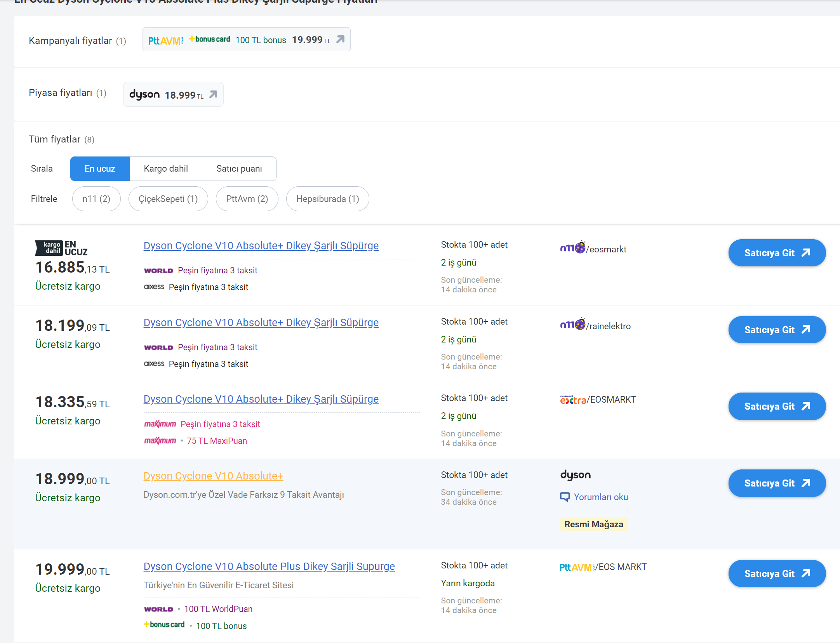Go to seller eosmarkt via 'Satıcıya Git'

(x=777, y=253)
